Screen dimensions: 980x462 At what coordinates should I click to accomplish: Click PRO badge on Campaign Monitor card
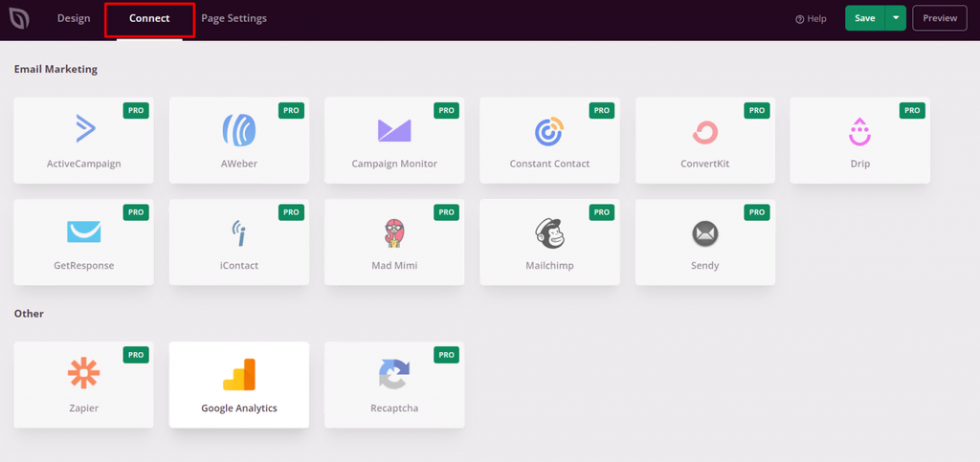tap(446, 111)
